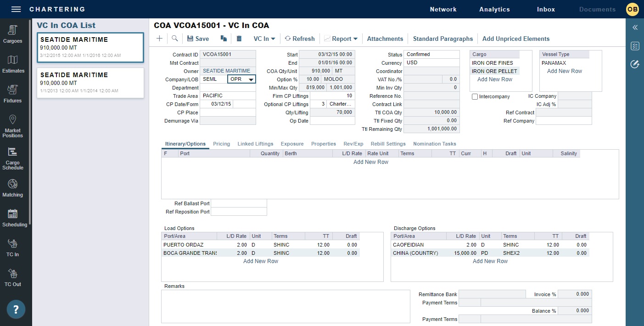The width and height of the screenshot is (644, 326).
Task: Select the second SEATIDE MARITIME 2013 contract card
Action: [90, 83]
